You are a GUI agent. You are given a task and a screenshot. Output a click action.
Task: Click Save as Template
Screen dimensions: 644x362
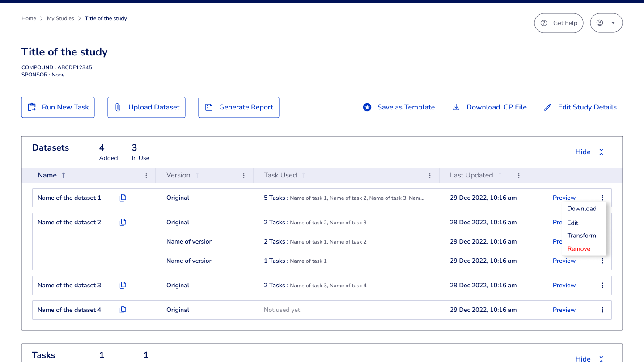point(399,107)
